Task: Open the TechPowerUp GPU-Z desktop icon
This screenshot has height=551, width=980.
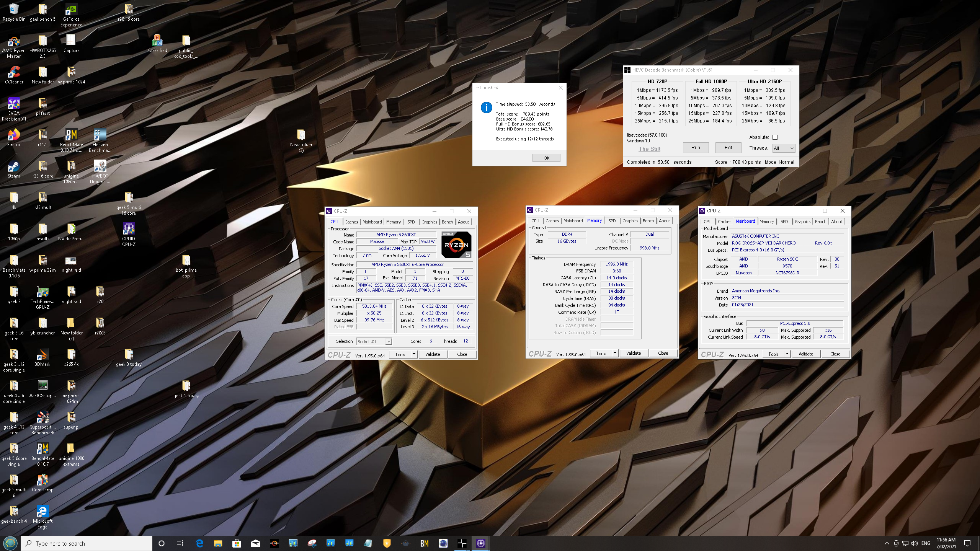Action: coord(42,298)
